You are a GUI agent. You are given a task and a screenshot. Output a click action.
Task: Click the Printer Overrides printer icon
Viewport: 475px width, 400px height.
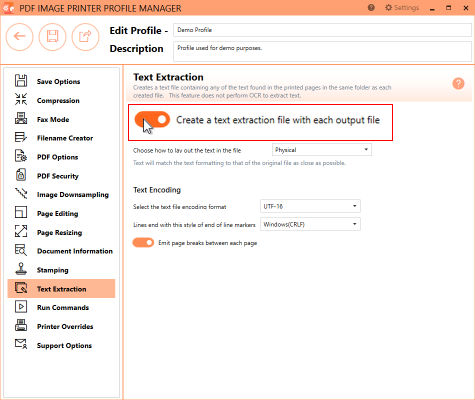click(x=21, y=326)
